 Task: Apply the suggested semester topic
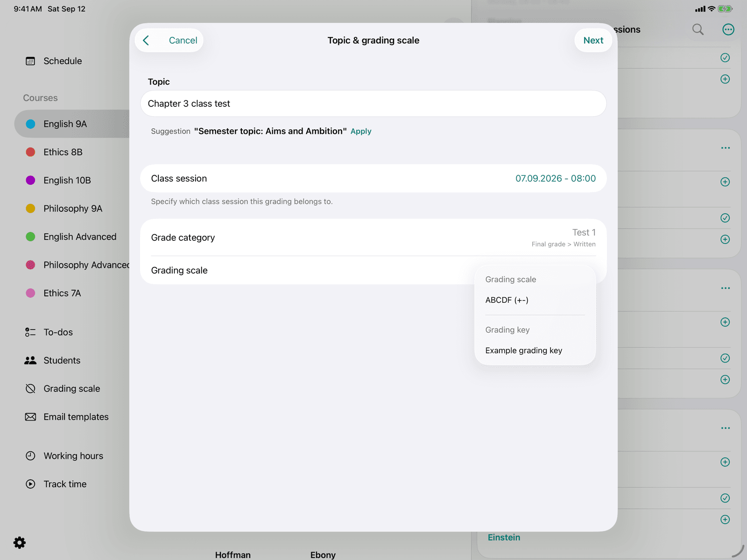pyautogui.click(x=361, y=132)
